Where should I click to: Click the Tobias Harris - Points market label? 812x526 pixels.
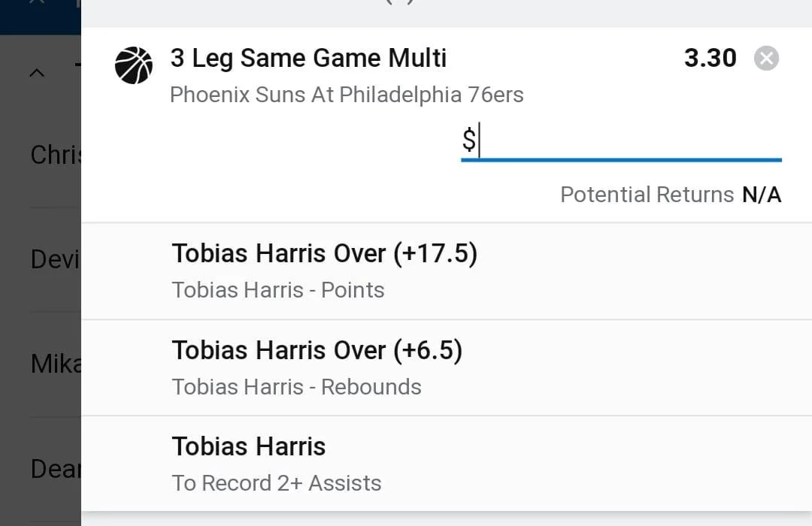click(277, 291)
